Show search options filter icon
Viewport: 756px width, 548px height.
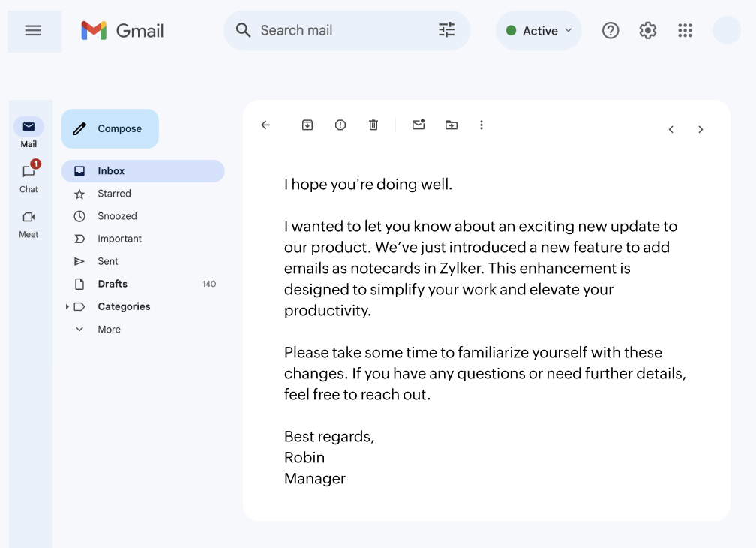click(446, 30)
